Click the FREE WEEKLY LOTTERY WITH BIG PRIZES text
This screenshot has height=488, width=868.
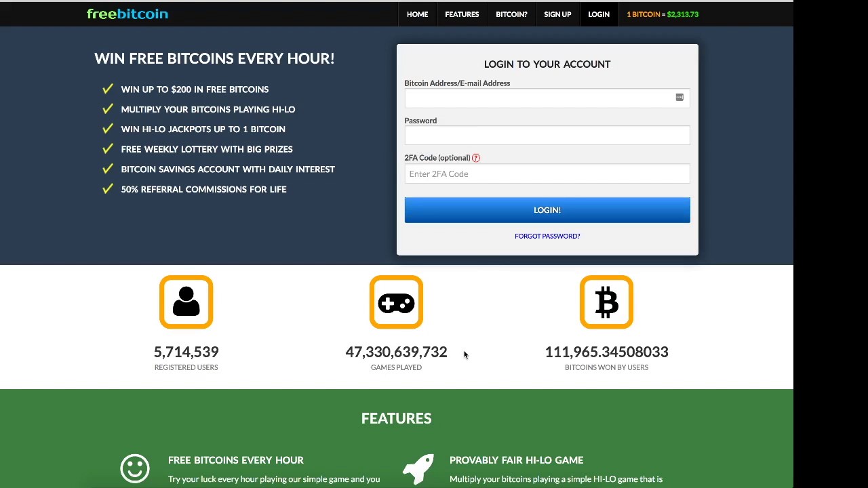207,149
